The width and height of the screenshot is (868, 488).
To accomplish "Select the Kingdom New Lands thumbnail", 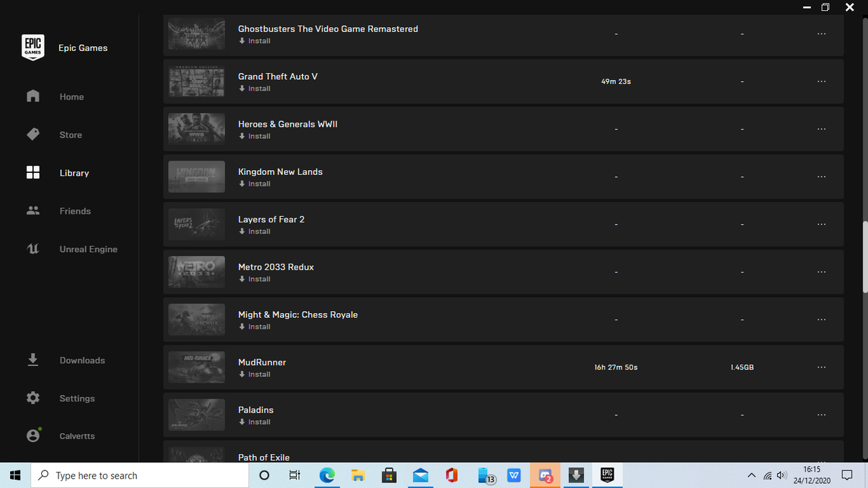I will 197,177.
